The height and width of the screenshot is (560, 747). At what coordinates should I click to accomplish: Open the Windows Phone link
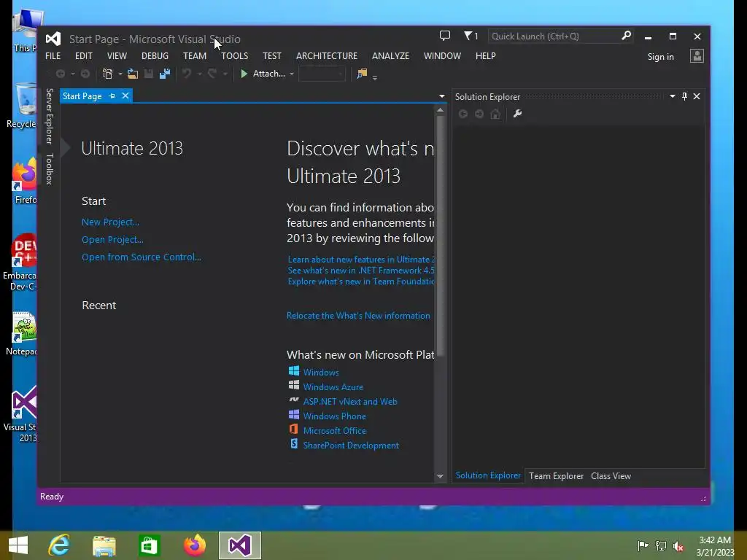(x=334, y=416)
